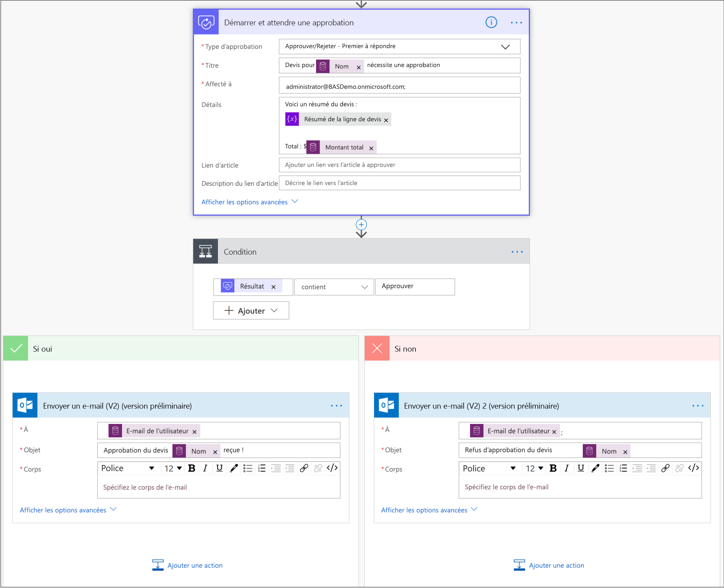Screen dimensions: 724x588
Task: Open Police font dropdown in Si oui
Action: [x=128, y=468]
